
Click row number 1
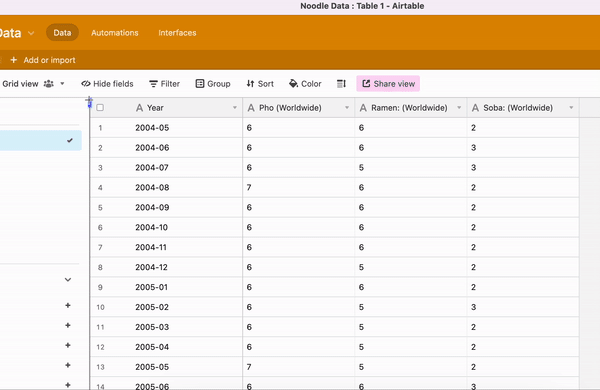tap(100, 128)
